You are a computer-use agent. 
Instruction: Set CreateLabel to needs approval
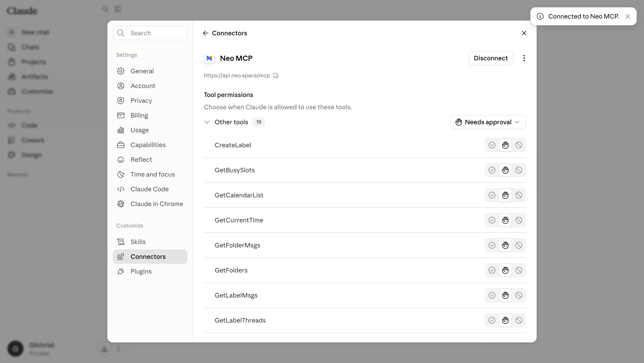pos(505,145)
